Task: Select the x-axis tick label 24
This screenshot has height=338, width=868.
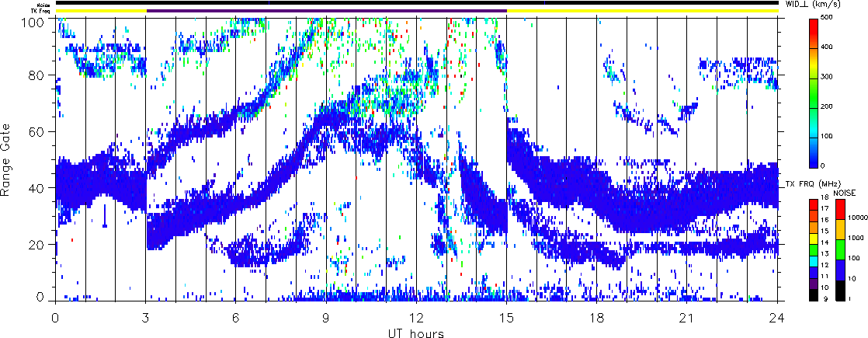Action: click(777, 317)
